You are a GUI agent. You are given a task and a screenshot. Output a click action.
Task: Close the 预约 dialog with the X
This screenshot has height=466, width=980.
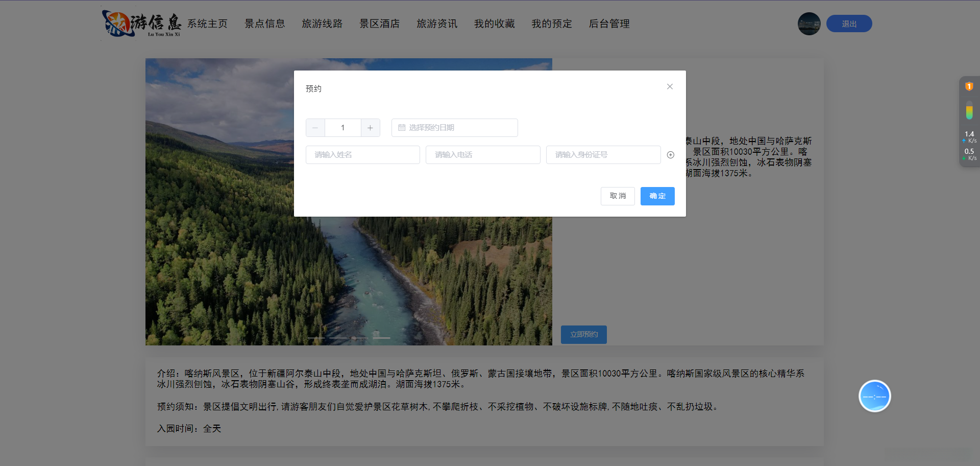pos(670,87)
